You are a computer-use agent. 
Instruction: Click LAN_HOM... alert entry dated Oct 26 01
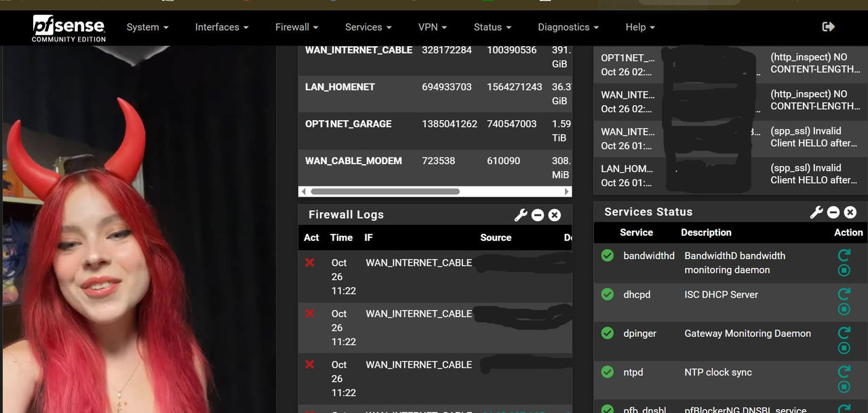point(627,175)
